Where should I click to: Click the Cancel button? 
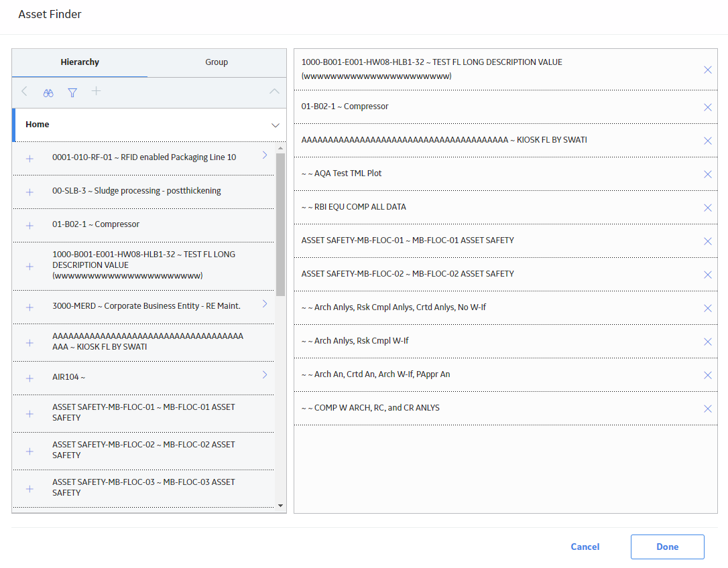585,547
